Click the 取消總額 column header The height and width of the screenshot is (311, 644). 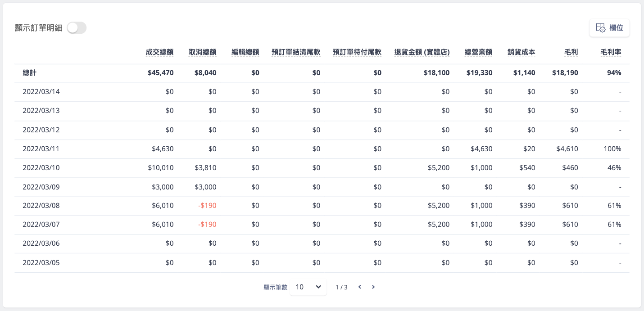203,52
